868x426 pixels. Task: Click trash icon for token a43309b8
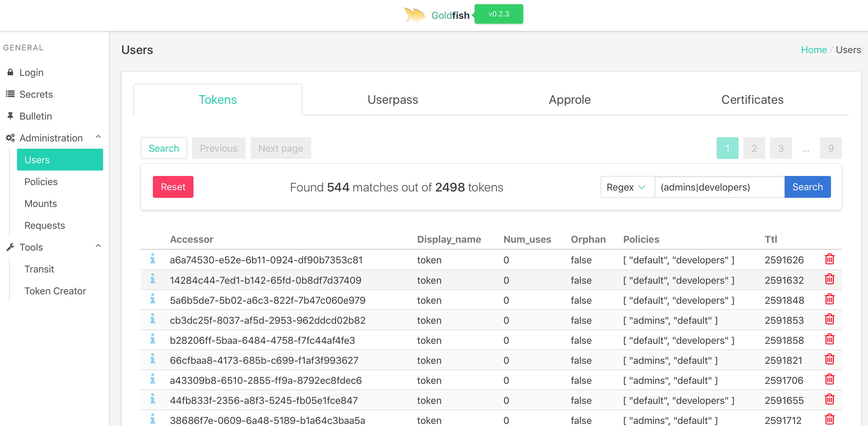[829, 380]
